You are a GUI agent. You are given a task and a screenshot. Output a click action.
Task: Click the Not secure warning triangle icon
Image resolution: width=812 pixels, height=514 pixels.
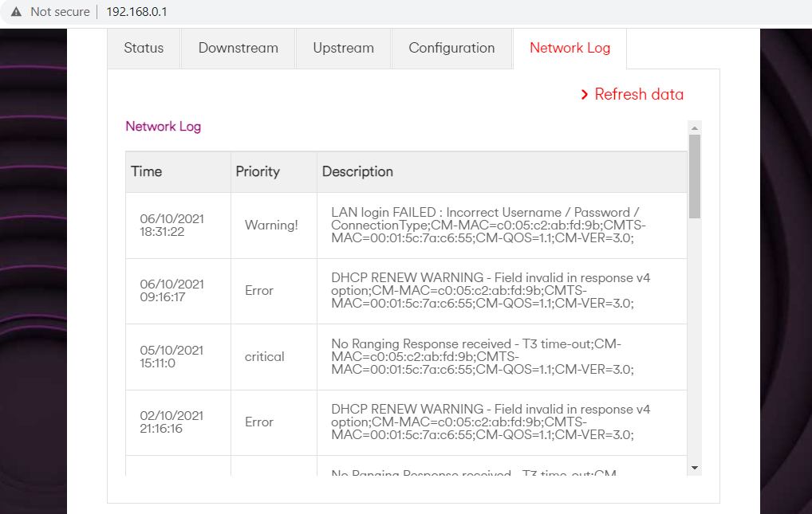(16, 12)
